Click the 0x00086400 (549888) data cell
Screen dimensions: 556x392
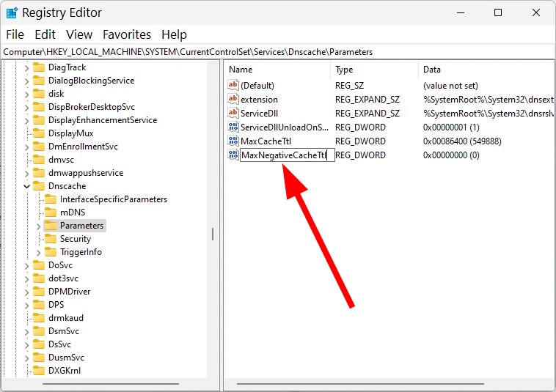(462, 141)
